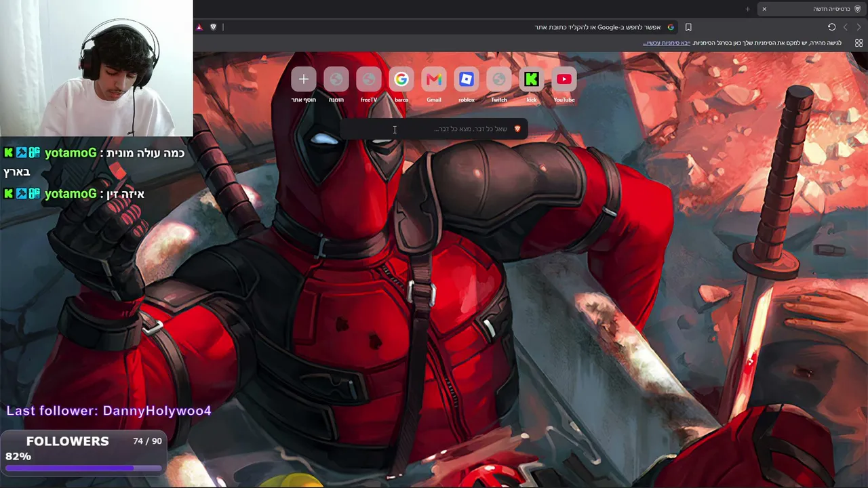
Task: Open the Gmail shortcut tile
Action: [433, 79]
